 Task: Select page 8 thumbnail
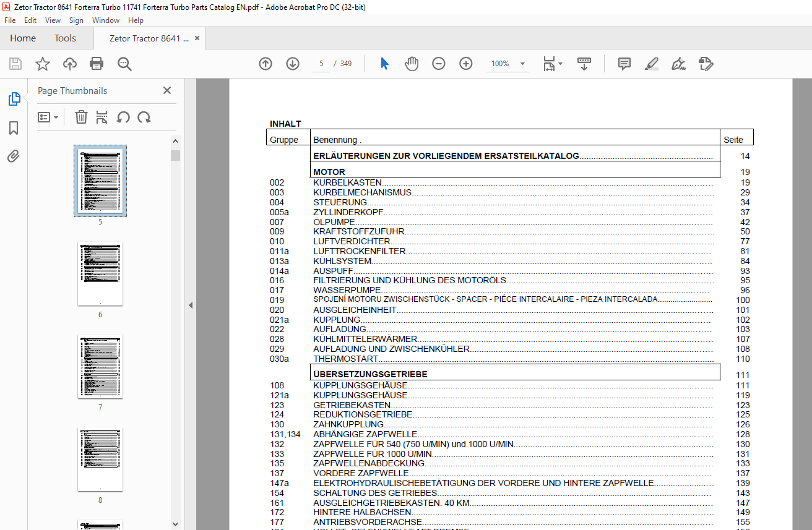point(100,459)
